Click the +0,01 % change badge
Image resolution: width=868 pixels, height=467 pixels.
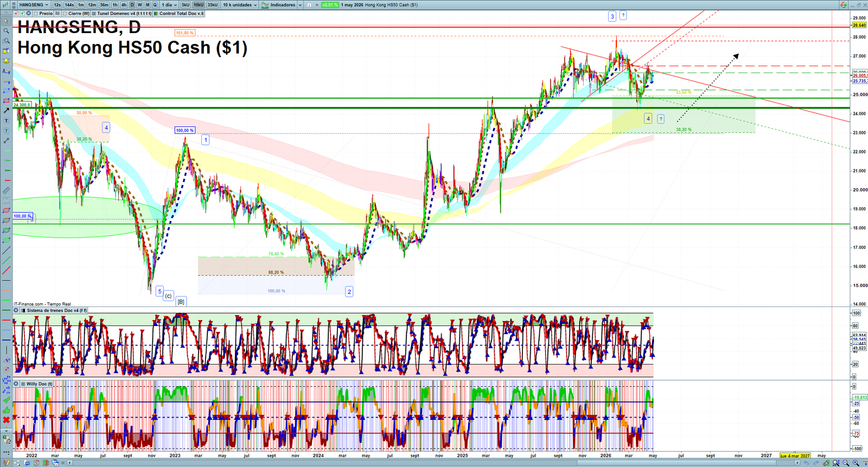329,5
